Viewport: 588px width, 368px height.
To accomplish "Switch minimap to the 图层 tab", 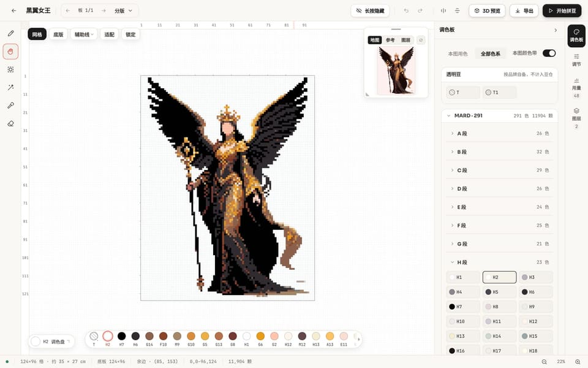I will pos(405,40).
